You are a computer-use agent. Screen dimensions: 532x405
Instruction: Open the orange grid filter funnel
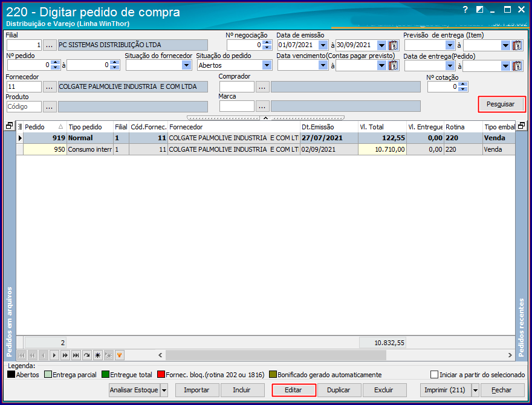(120, 355)
